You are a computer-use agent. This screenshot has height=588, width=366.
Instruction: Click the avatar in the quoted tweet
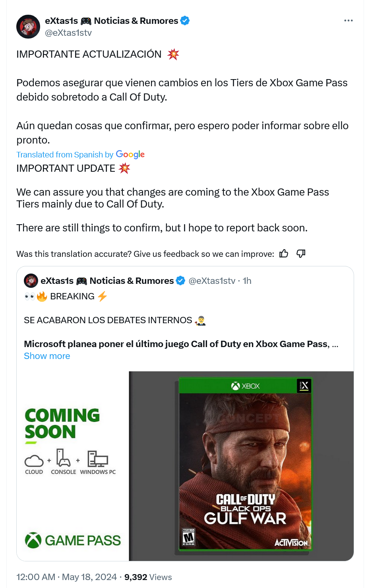pos(31,281)
